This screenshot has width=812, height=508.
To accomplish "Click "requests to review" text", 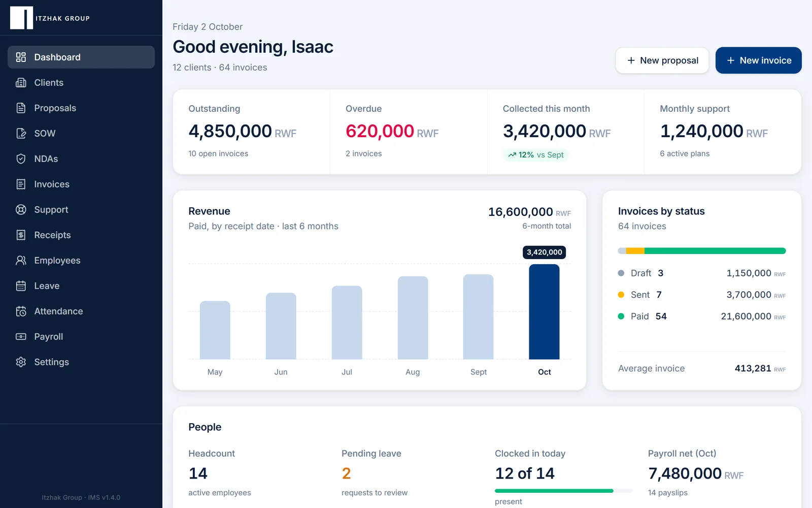I will [x=375, y=493].
